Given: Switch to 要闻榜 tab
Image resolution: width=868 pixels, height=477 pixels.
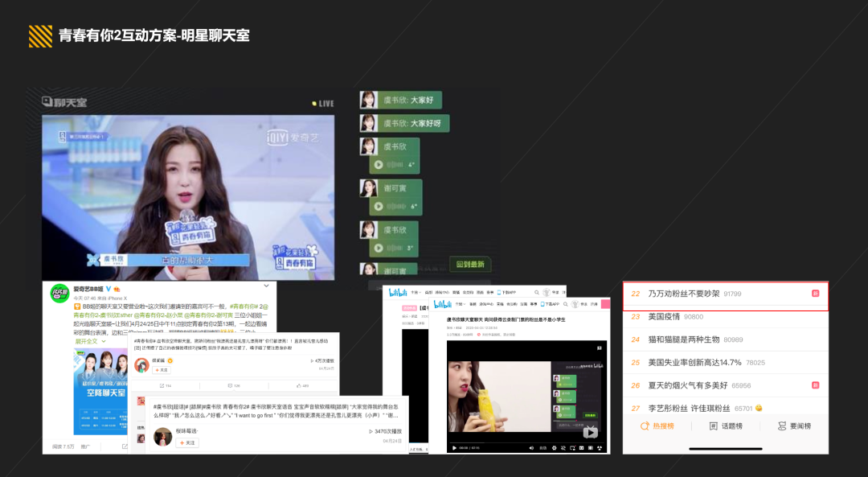Looking at the screenshot, I should (x=794, y=426).
